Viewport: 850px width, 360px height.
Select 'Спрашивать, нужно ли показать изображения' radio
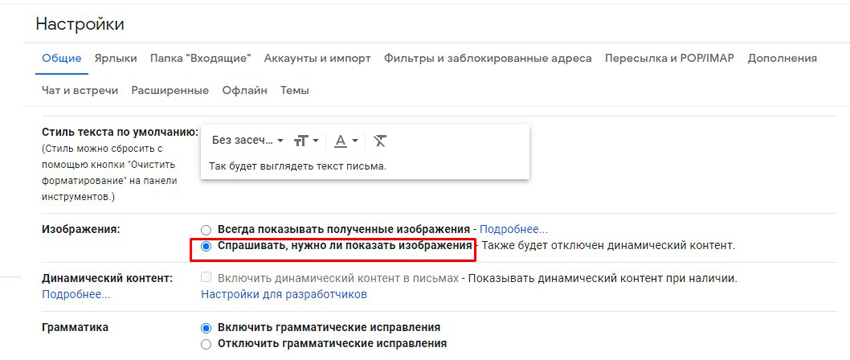coord(206,246)
